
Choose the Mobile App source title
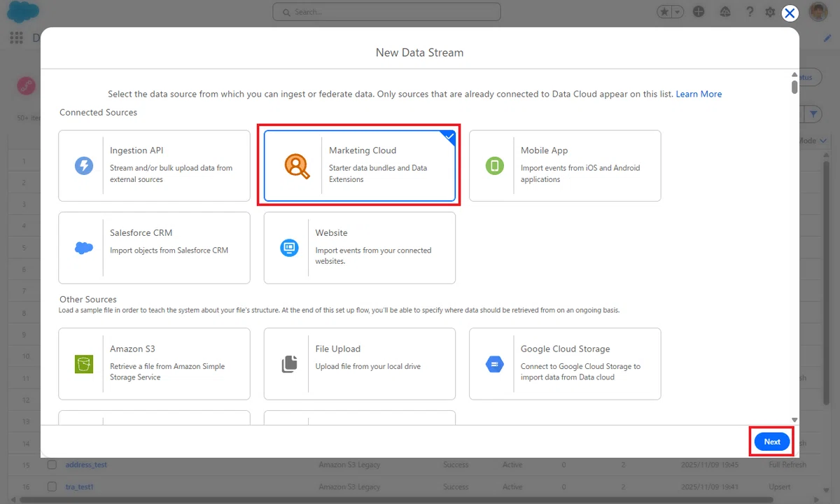coord(545,150)
